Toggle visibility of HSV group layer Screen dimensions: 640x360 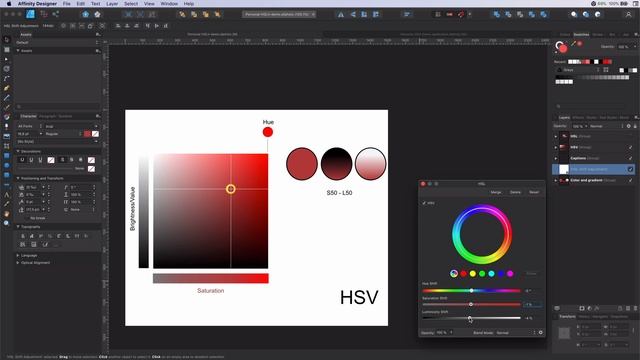[x=631, y=147]
